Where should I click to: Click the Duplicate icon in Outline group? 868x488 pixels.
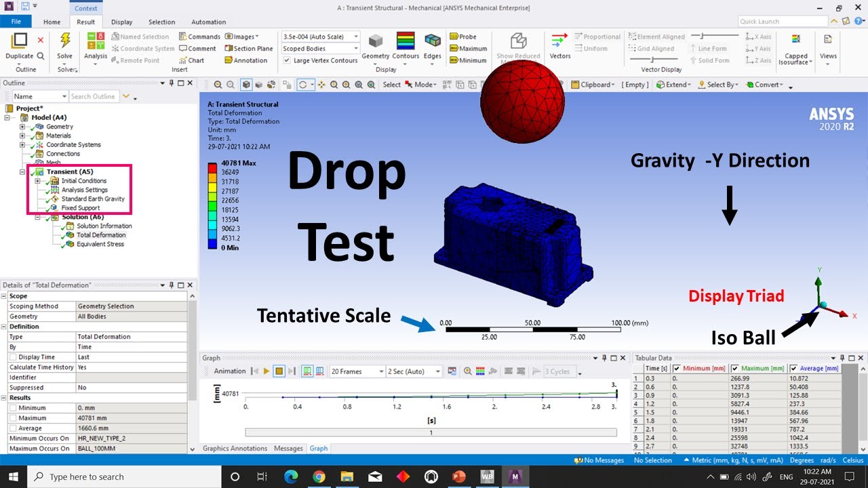pyautogui.click(x=20, y=41)
